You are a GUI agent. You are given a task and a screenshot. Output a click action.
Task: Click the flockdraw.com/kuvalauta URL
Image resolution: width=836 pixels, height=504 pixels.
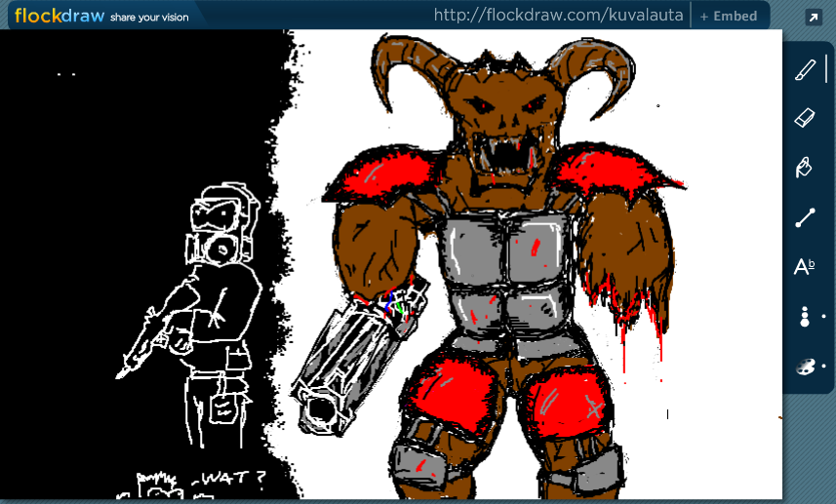[558, 16]
